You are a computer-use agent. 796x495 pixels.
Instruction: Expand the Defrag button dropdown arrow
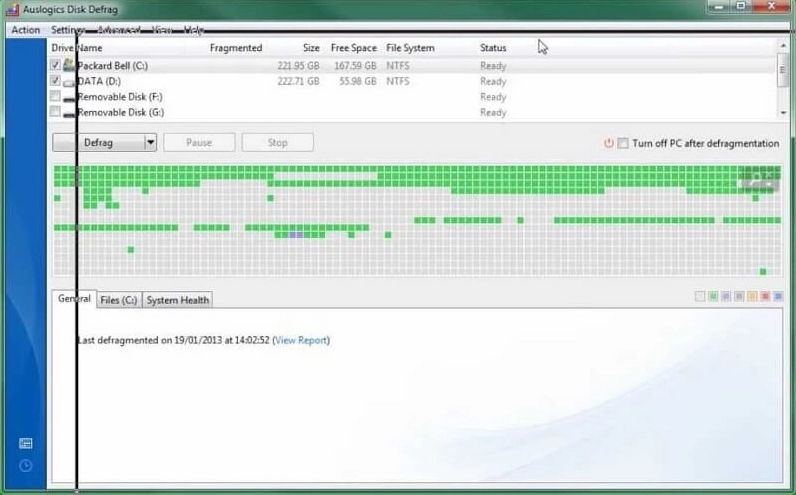tap(151, 143)
